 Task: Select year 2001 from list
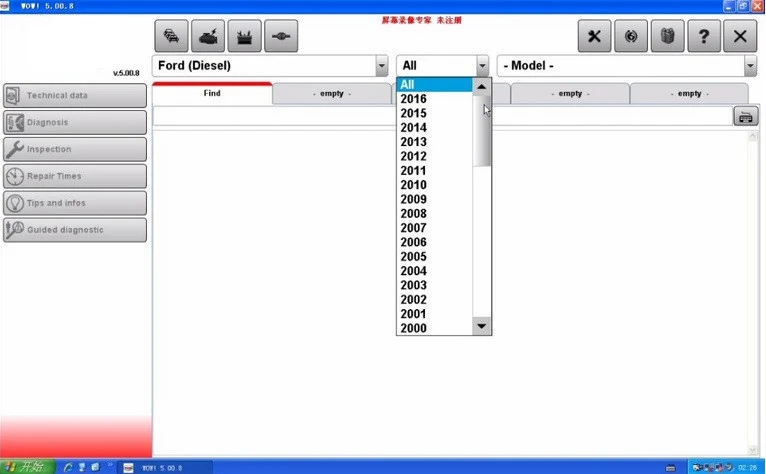point(434,314)
